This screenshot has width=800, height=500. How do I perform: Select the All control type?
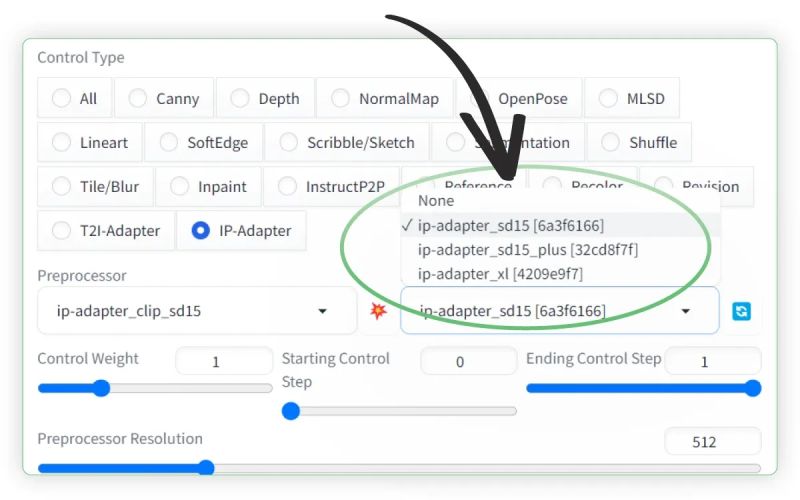pyautogui.click(x=74, y=98)
